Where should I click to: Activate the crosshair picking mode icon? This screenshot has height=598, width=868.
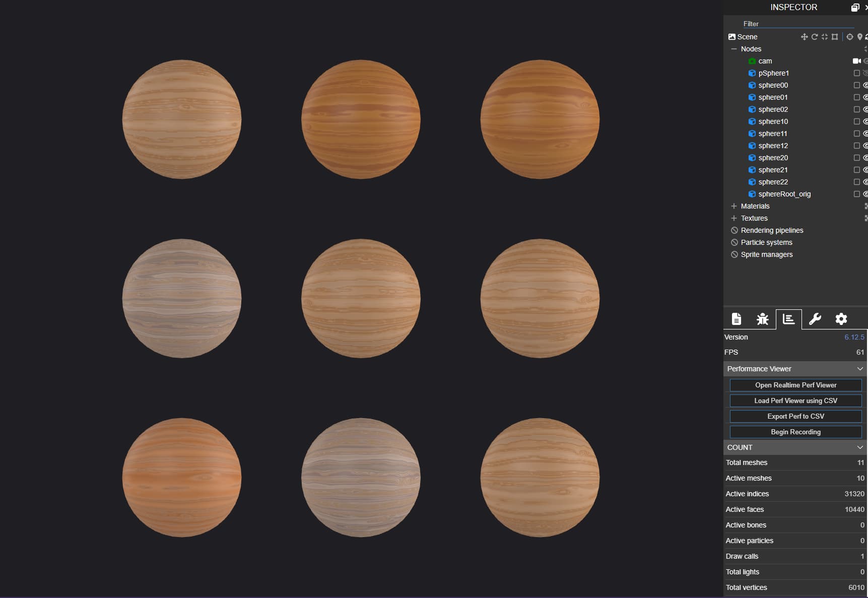[850, 37]
